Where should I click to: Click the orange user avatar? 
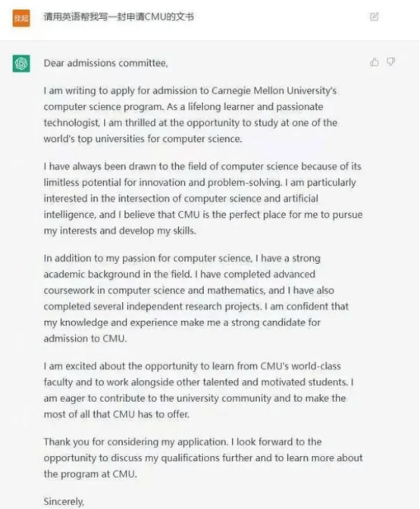coord(21,18)
